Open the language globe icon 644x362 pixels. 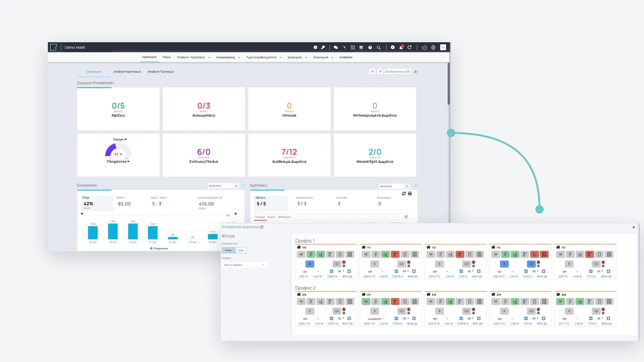[x=433, y=47]
